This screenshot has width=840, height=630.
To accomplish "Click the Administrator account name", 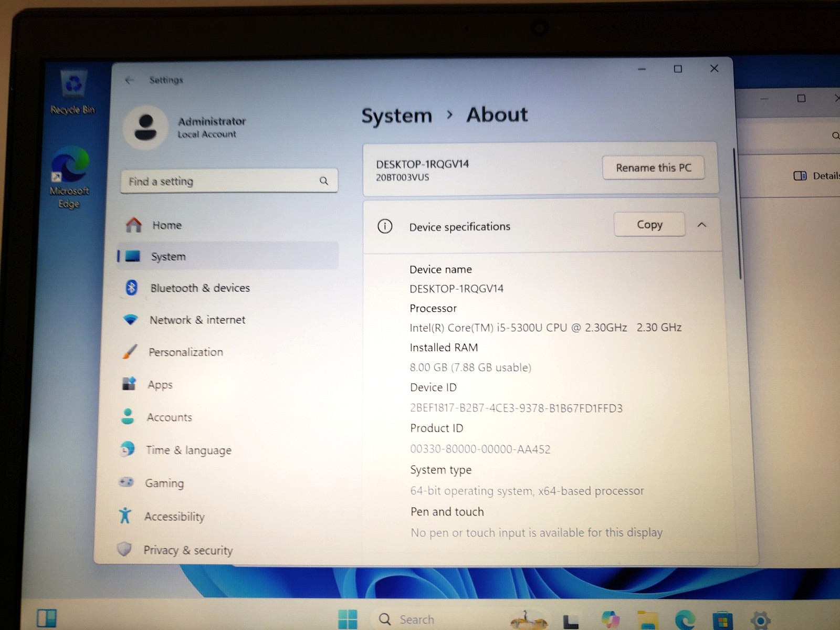I will click(x=212, y=121).
